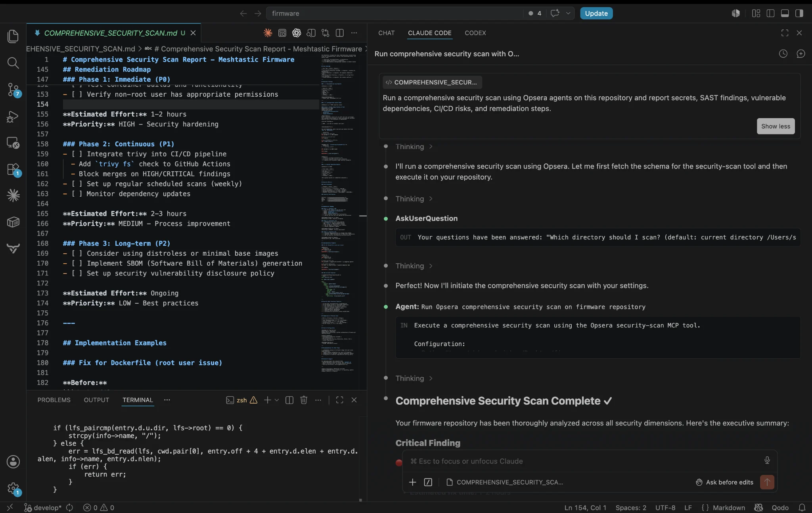Open Remote Explorer view
The height and width of the screenshot is (513, 812).
pos(13,143)
